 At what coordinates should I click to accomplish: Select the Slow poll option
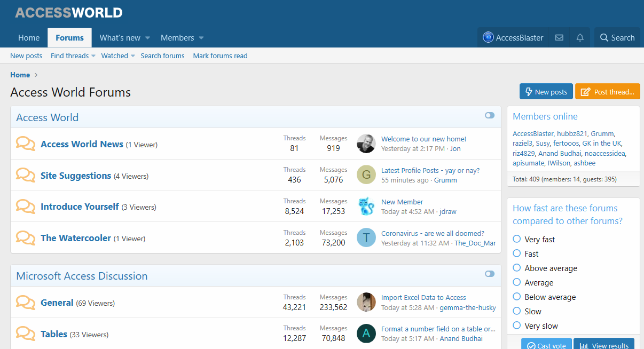(x=516, y=311)
